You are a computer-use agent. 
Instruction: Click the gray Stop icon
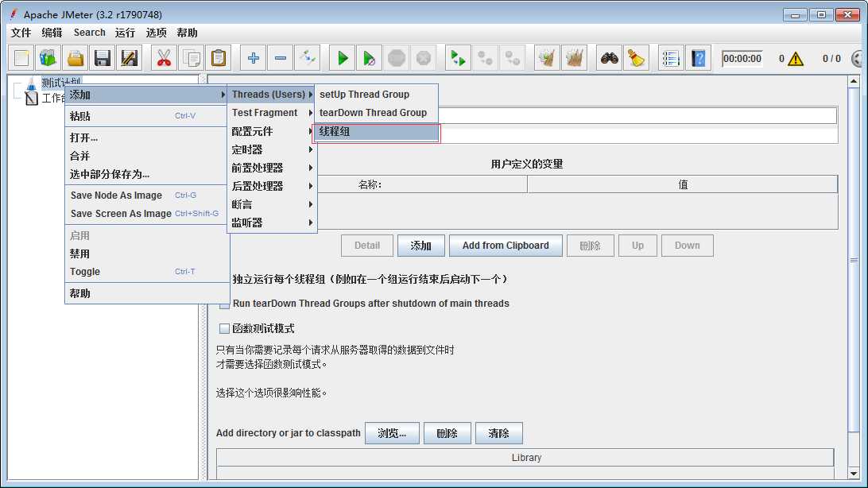tap(397, 58)
